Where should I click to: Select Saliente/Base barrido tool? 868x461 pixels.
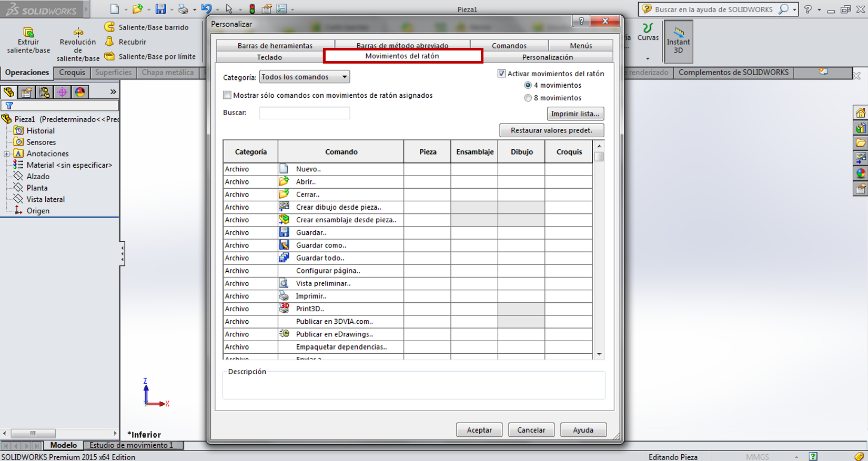[x=146, y=27]
